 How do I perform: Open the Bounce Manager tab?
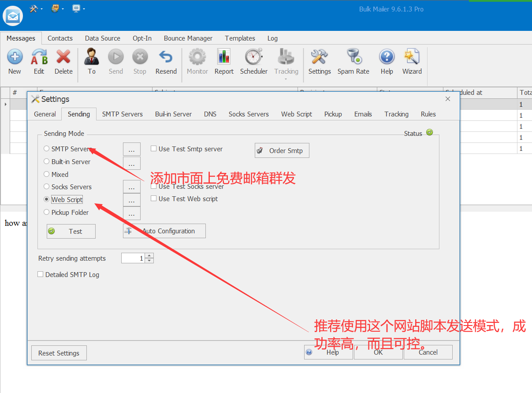pos(188,38)
